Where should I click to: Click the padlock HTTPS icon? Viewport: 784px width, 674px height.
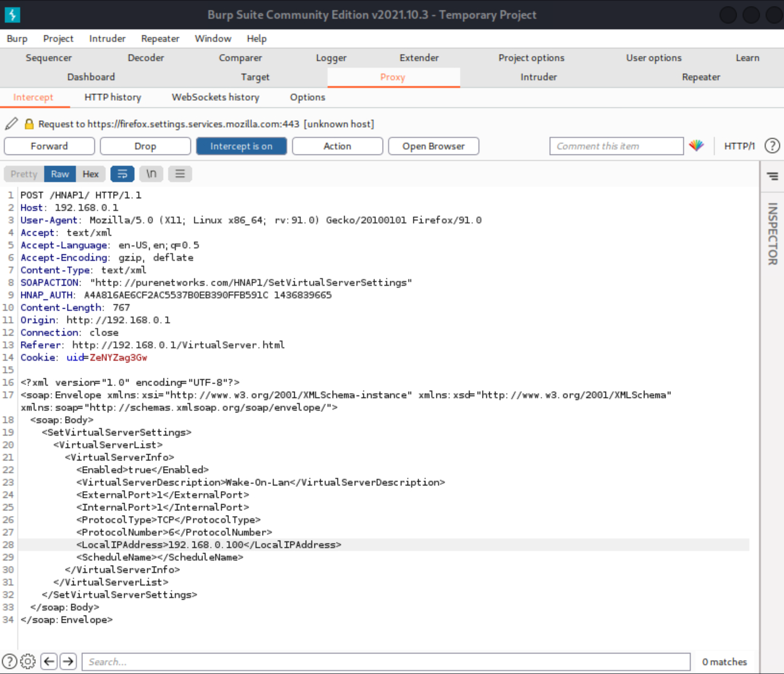pyautogui.click(x=29, y=124)
